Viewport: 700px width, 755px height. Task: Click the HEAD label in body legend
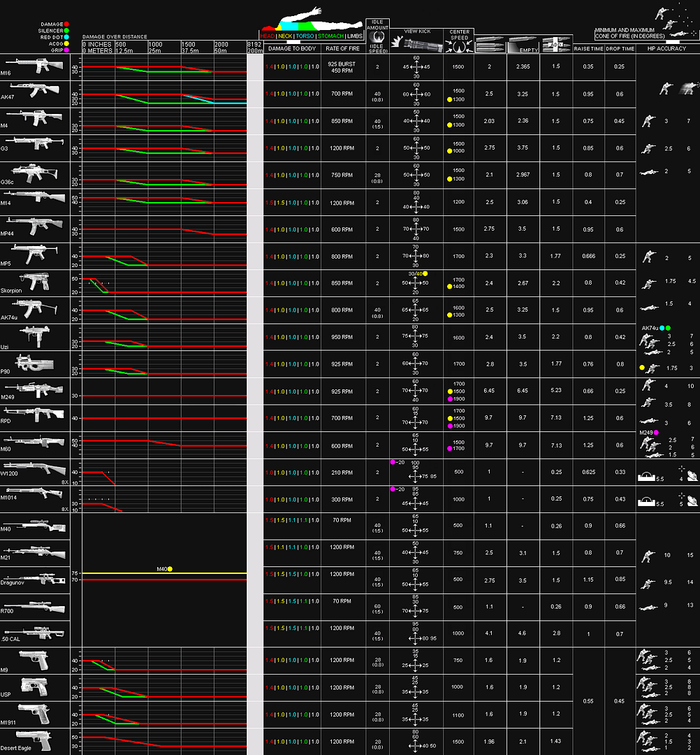tap(266, 35)
